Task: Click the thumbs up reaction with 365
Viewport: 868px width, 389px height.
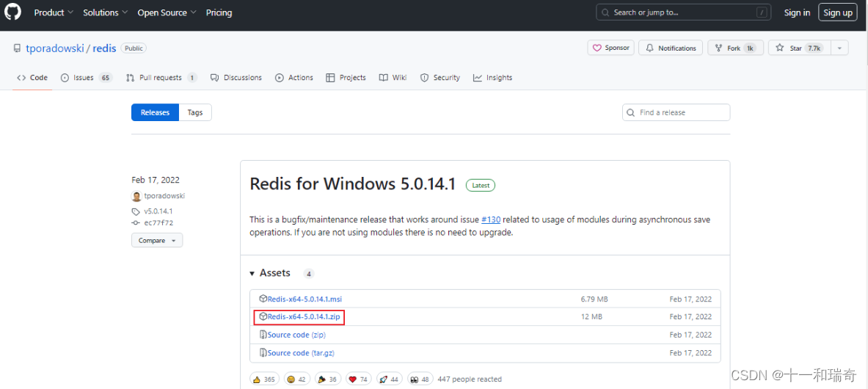Action: pos(265,379)
